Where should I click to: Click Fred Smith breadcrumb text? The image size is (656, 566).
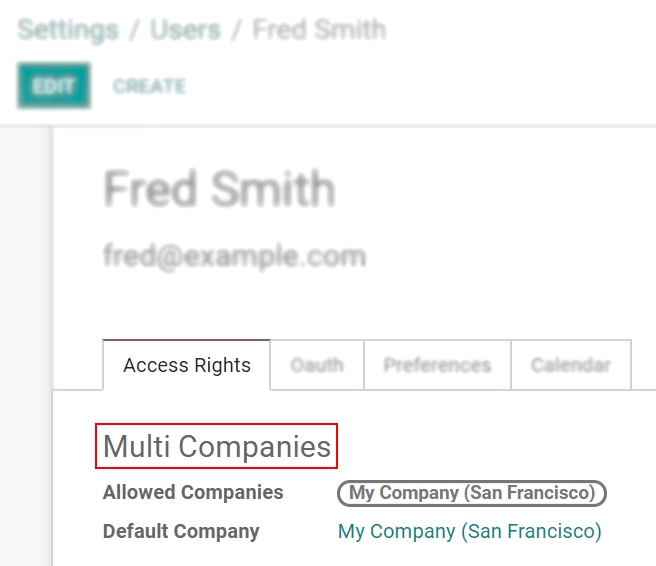click(319, 29)
